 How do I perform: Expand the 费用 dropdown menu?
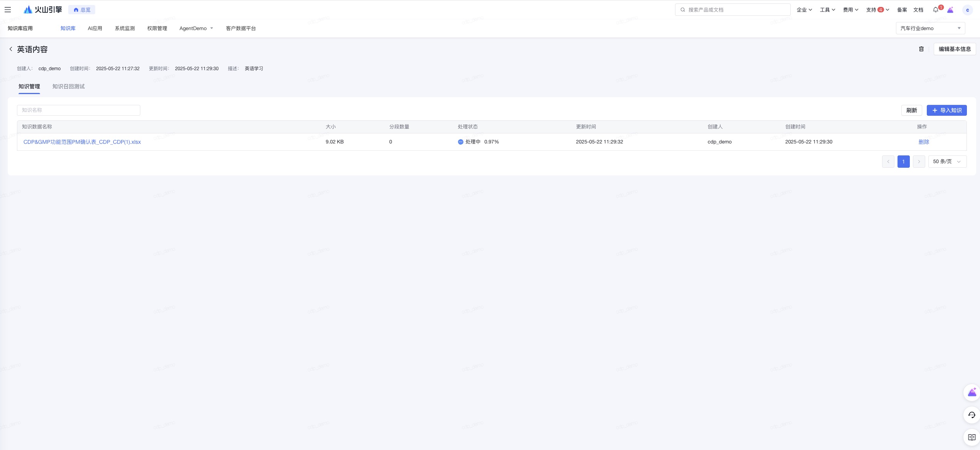point(850,10)
